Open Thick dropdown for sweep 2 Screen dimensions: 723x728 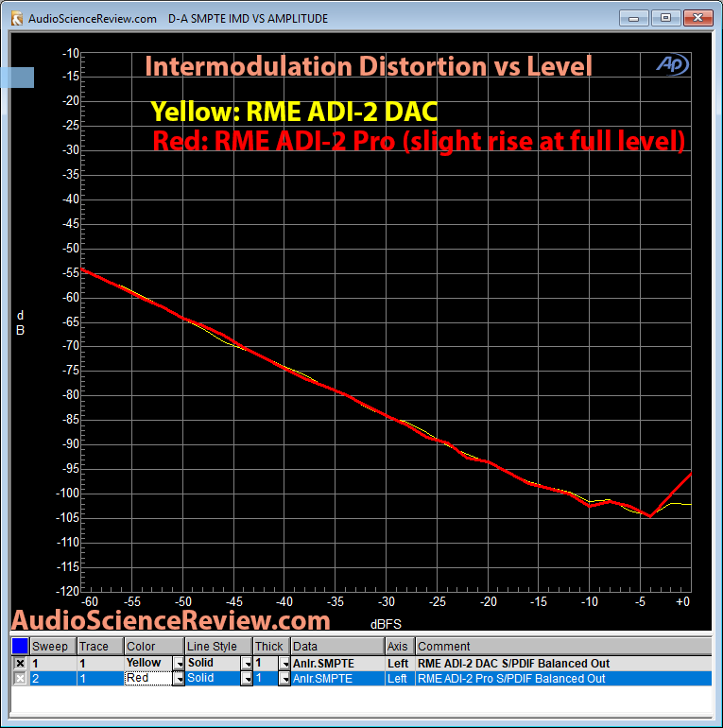pyautogui.click(x=284, y=679)
